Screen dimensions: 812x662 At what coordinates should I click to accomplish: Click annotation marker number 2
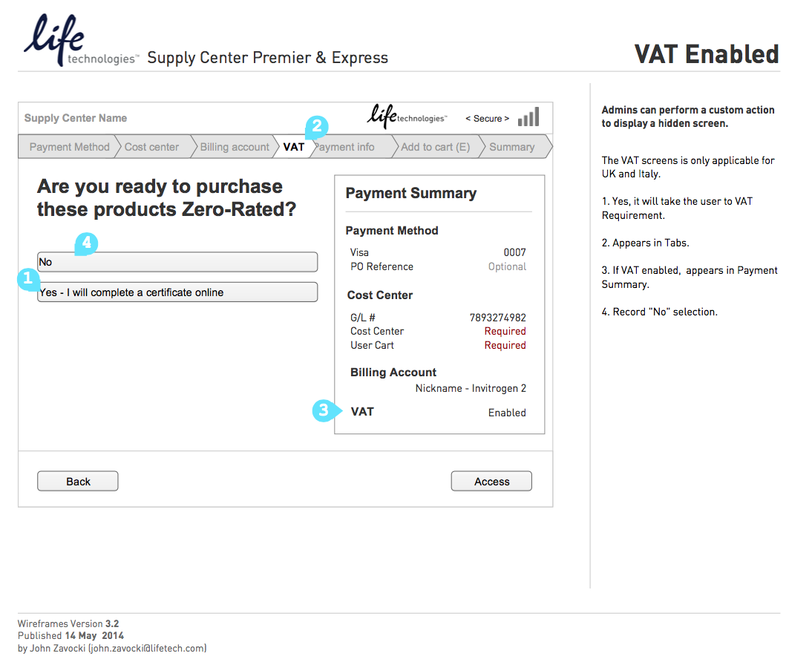click(x=317, y=126)
